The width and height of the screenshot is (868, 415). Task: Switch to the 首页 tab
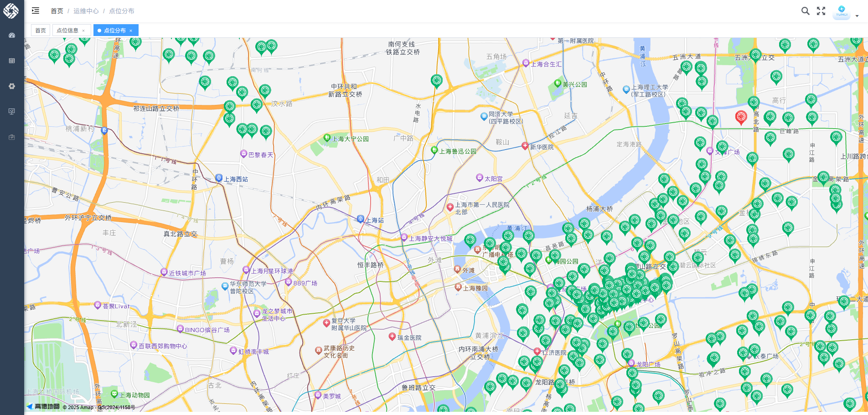(x=41, y=31)
